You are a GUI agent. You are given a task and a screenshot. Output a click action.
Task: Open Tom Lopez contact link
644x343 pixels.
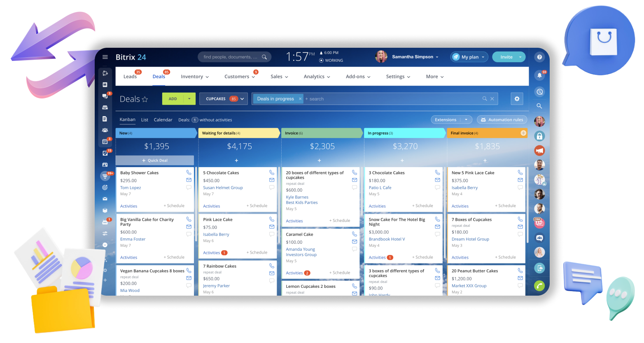tap(131, 188)
